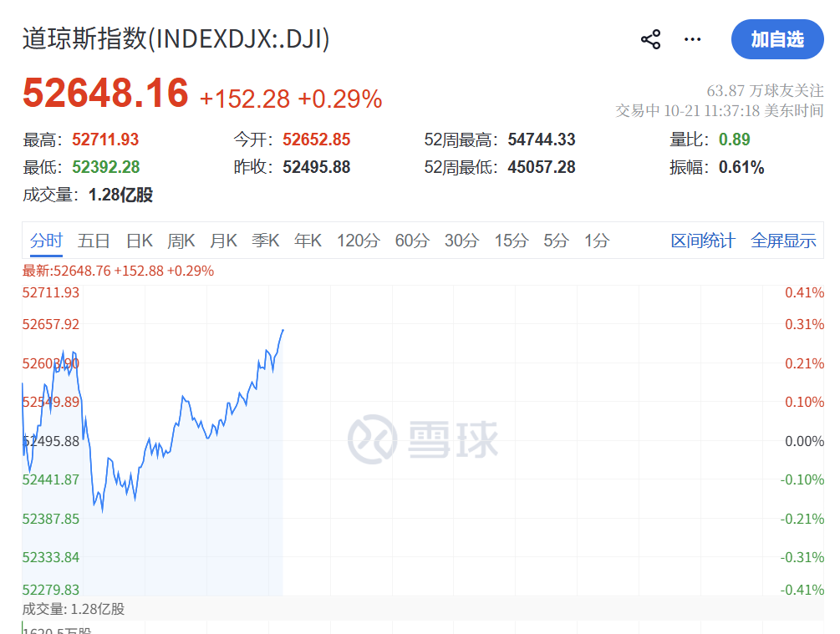
Task: Click the 63.87 万球友关注 text
Action: click(x=765, y=90)
